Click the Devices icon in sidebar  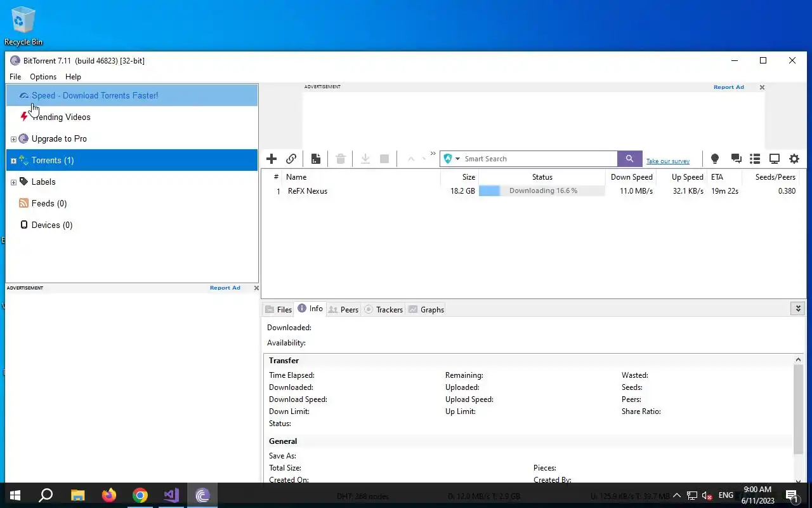pos(24,225)
